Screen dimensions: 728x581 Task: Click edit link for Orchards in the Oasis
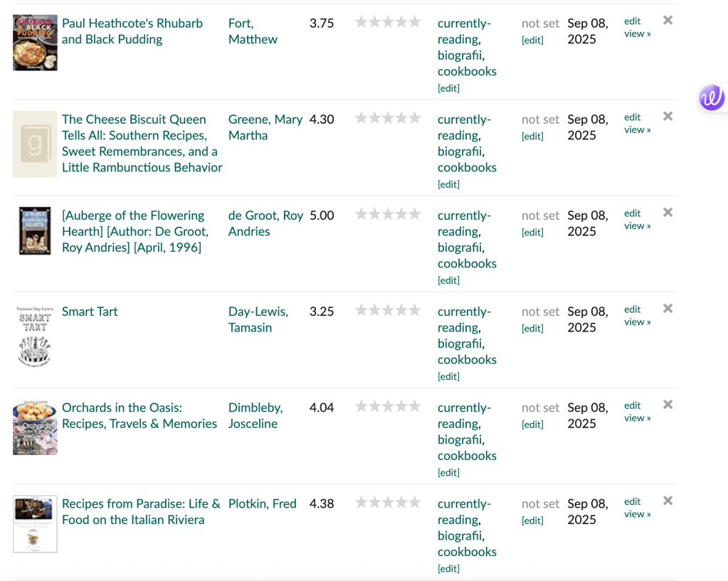click(x=632, y=405)
